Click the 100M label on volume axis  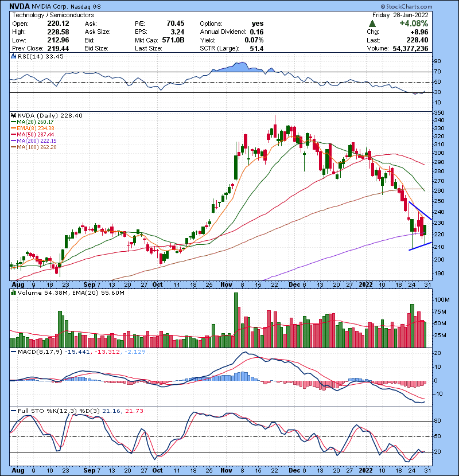pos(442,299)
